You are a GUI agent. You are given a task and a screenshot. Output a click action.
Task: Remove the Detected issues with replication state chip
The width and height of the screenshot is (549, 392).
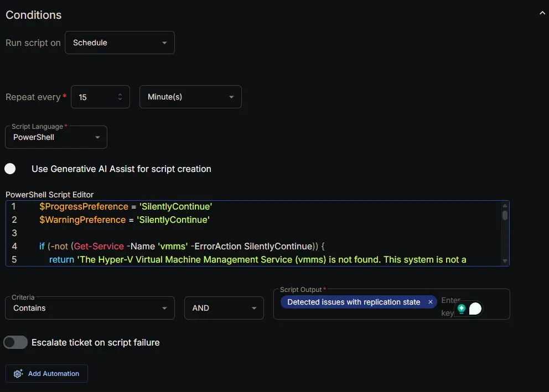pos(431,302)
